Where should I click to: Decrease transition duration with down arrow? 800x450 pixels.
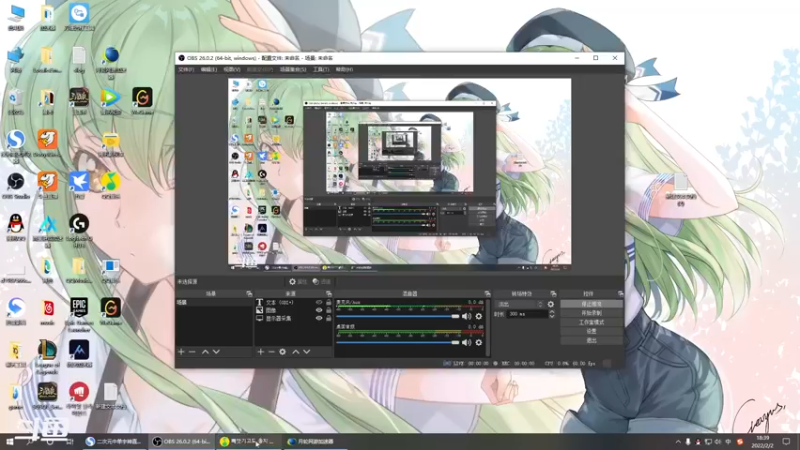click(x=552, y=317)
